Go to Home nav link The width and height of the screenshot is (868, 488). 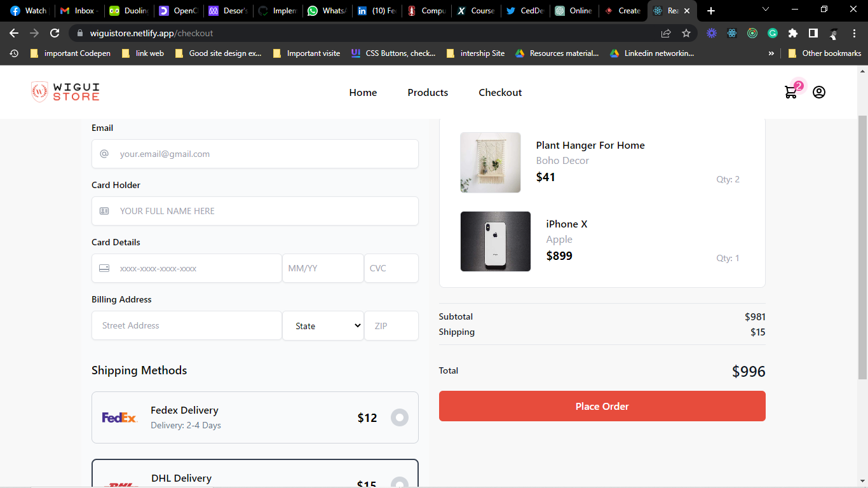[363, 93]
